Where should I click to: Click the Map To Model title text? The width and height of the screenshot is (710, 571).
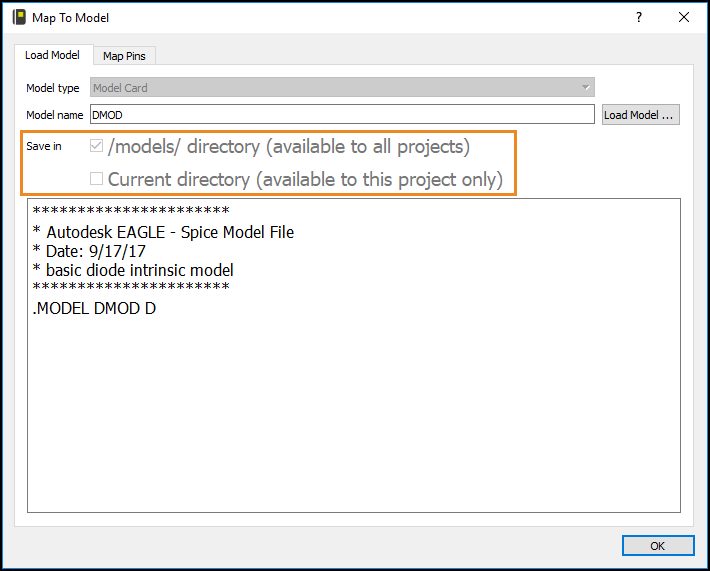click(72, 17)
